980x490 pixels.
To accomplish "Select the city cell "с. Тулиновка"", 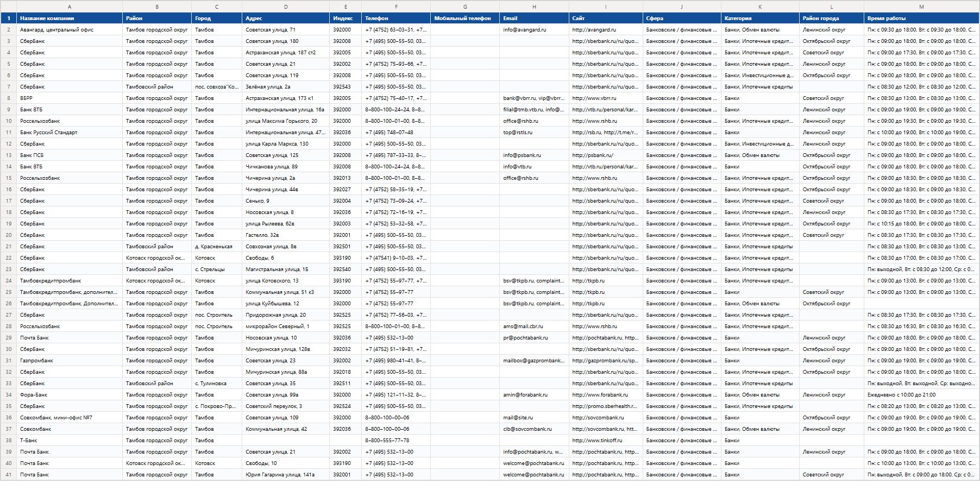I will [x=217, y=384].
